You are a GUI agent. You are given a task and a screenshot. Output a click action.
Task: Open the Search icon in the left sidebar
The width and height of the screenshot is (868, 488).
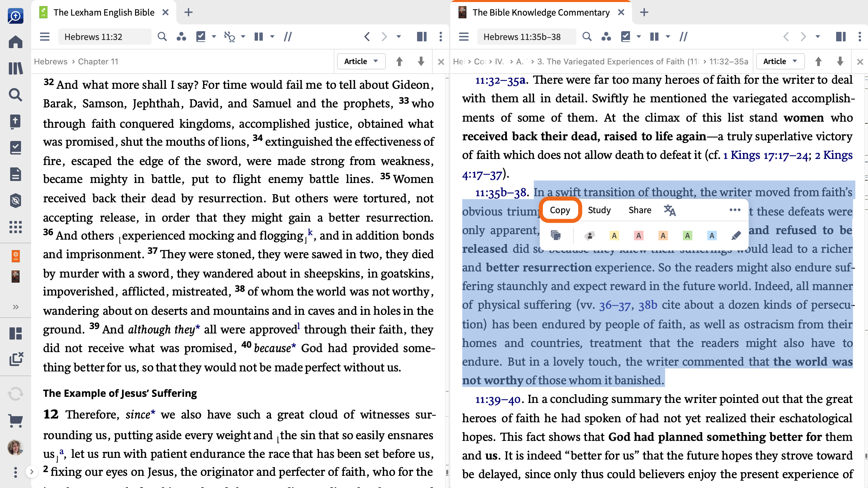coord(16,95)
